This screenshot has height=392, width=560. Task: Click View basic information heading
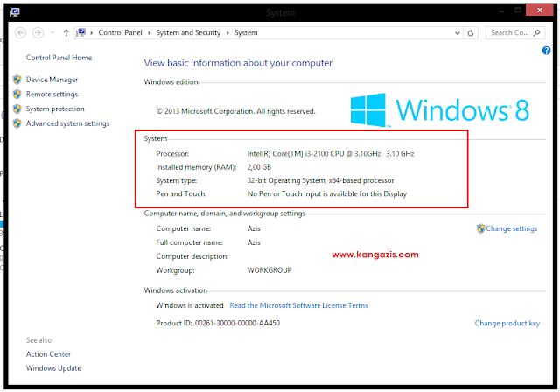(238, 63)
